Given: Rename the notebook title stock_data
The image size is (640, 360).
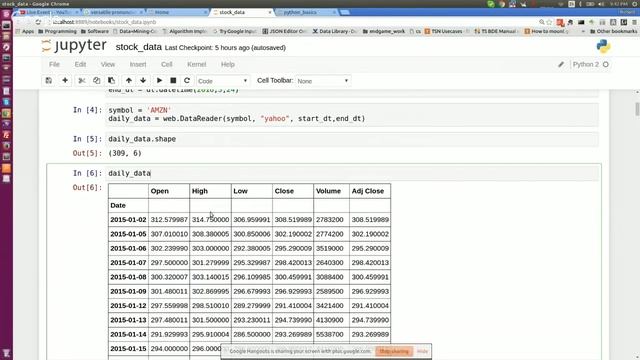Looking at the screenshot, I should pyautogui.click(x=139, y=47).
